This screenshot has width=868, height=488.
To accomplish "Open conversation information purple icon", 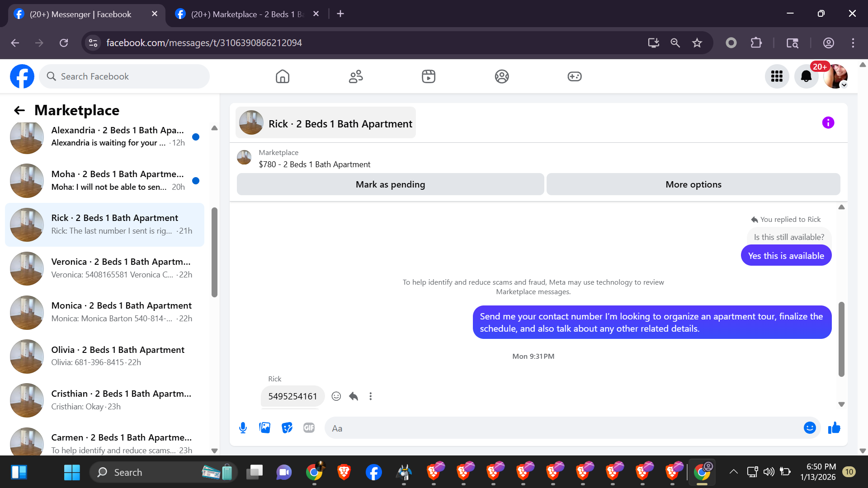I will tap(828, 122).
